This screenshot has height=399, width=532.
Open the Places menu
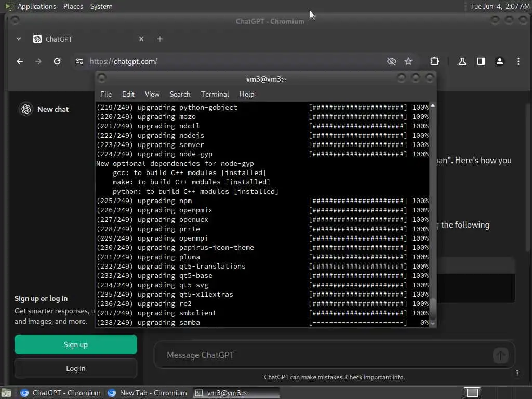[73, 6]
